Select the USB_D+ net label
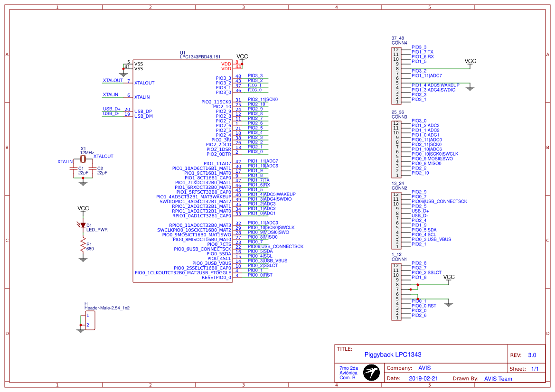Image resolution: width=555 pixels, height=392 pixels. pyautogui.click(x=111, y=109)
